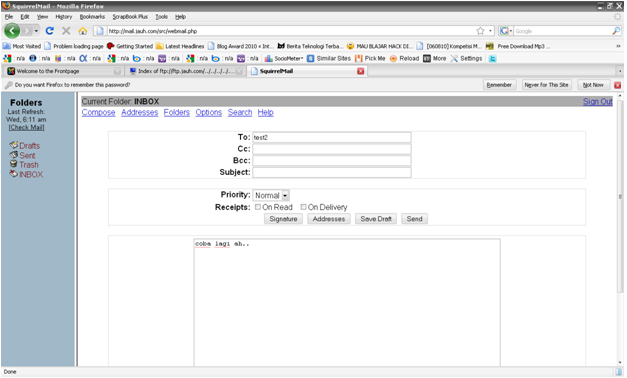Open the INBOX folder in sidebar

pyautogui.click(x=31, y=174)
